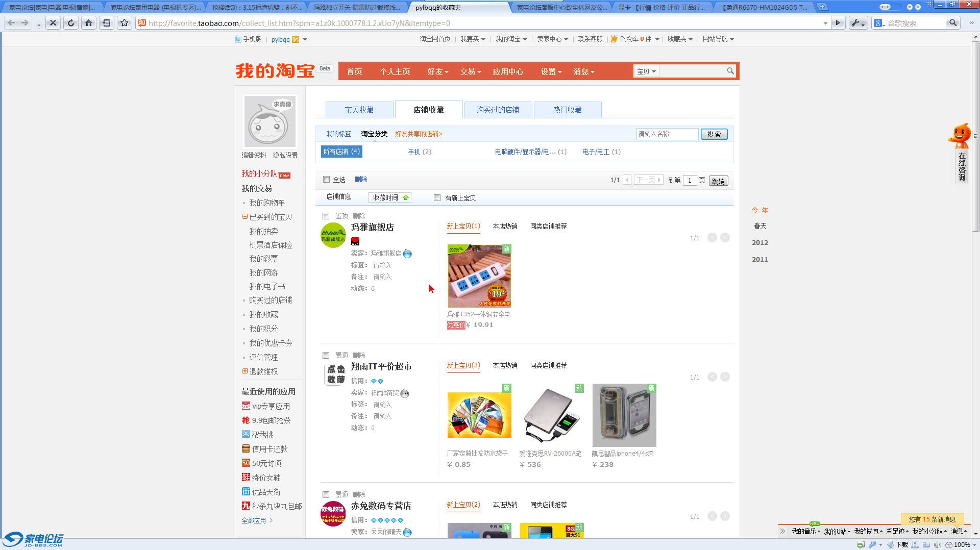Open the 热门收藏 tab
Viewport: 980px width, 550px height.
(x=568, y=110)
